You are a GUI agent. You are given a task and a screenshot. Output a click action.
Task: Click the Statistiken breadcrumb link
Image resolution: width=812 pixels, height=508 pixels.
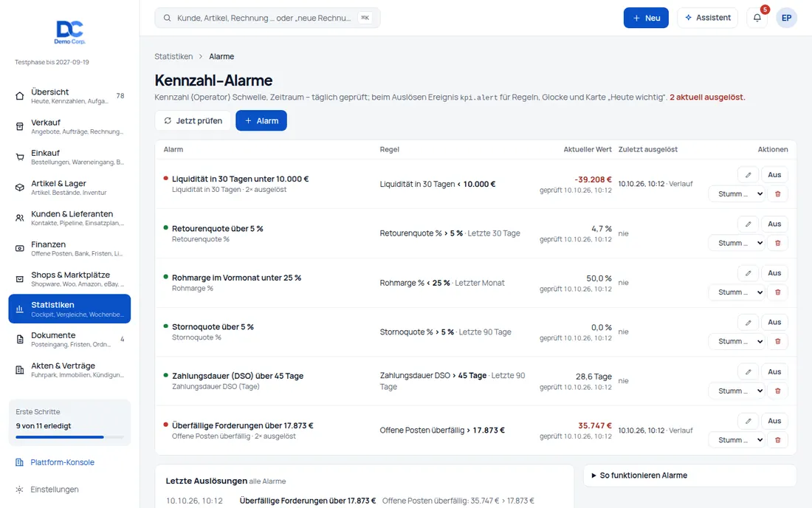[x=173, y=56]
